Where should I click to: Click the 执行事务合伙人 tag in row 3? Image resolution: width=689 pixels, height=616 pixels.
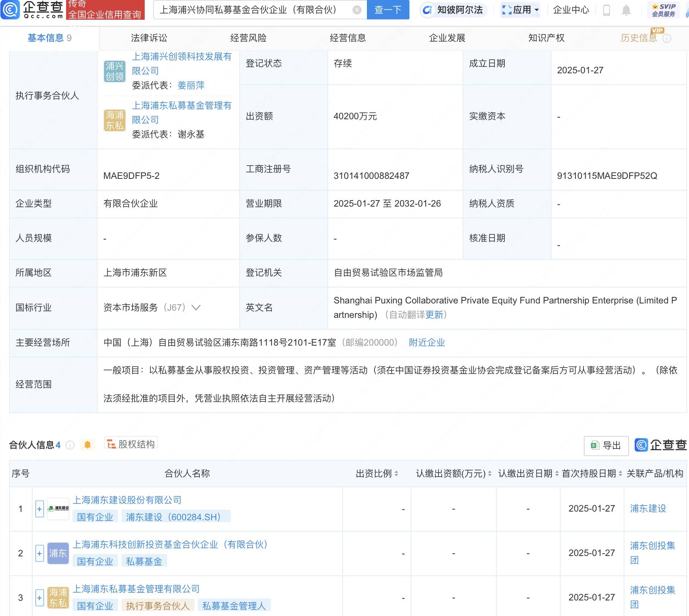(x=158, y=606)
